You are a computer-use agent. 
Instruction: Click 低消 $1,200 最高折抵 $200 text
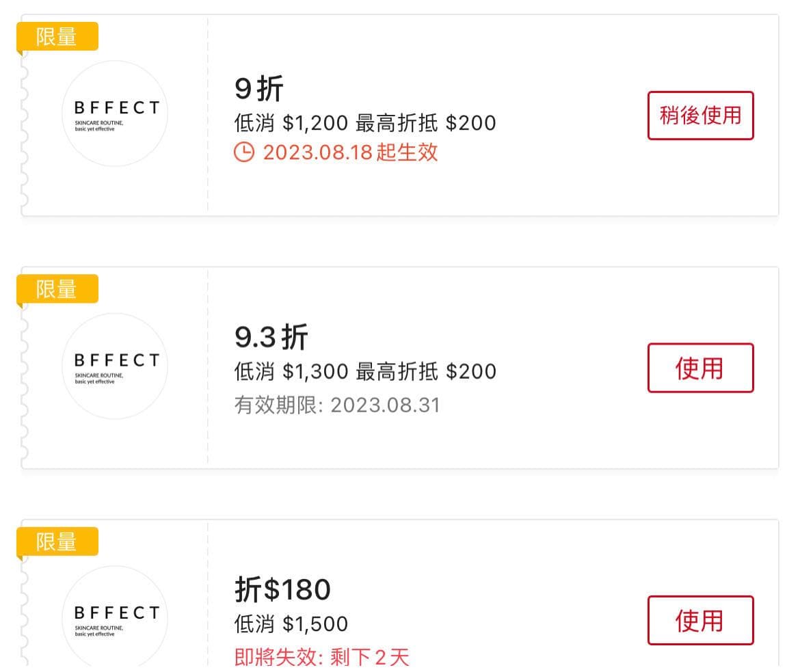tap(365, 123)
